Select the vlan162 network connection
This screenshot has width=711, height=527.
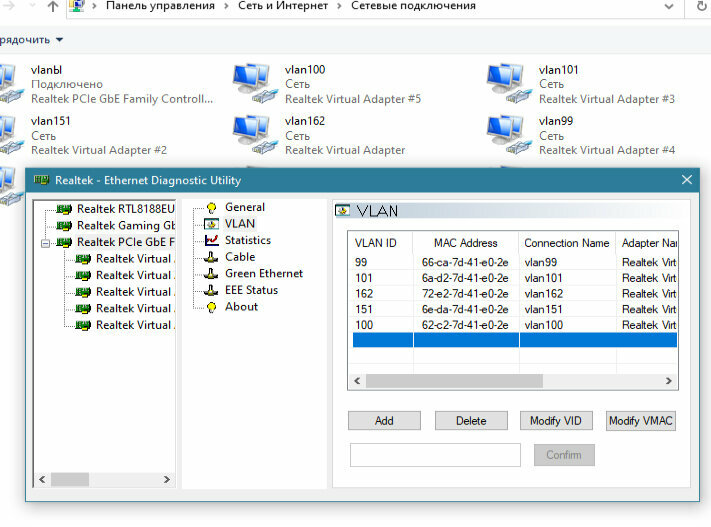[321, 135]
